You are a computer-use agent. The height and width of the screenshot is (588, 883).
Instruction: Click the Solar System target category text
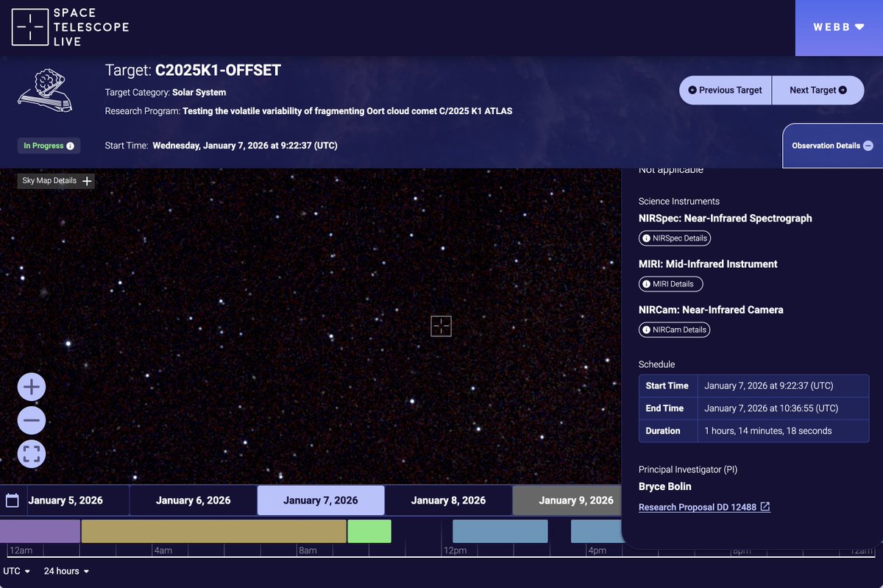point(199,93)
